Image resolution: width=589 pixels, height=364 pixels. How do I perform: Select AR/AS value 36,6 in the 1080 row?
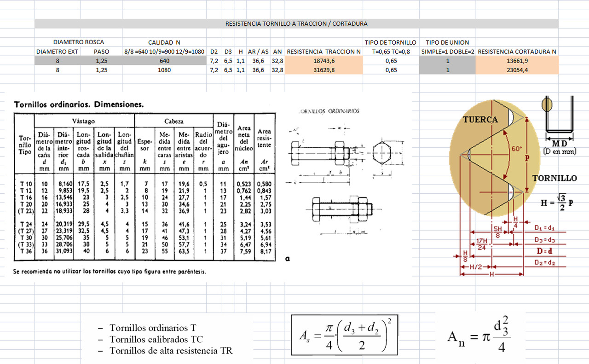click(x=258, y=70)
